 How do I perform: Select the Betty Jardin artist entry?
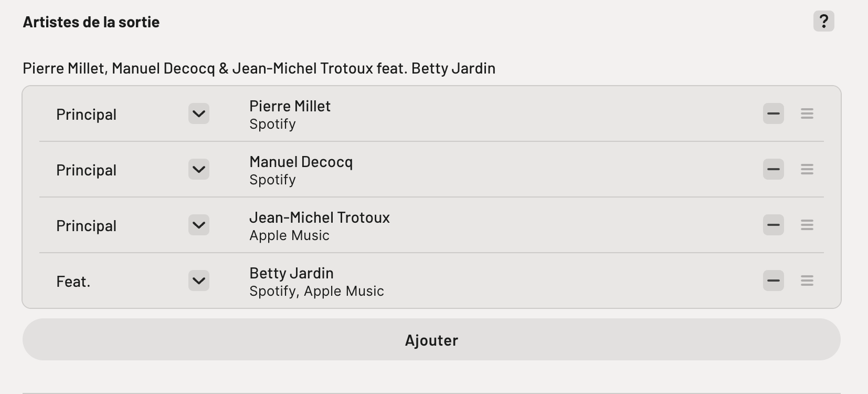tap(316, 282)
